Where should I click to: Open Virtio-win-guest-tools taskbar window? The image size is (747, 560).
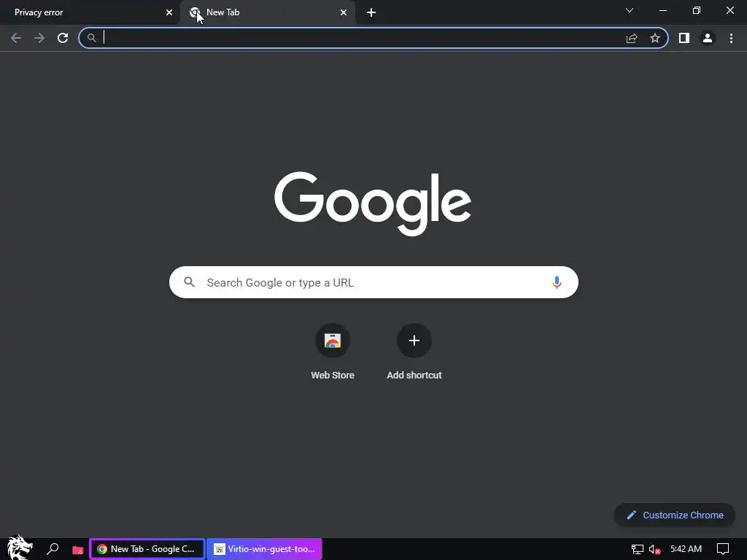(x=264, y=549)
